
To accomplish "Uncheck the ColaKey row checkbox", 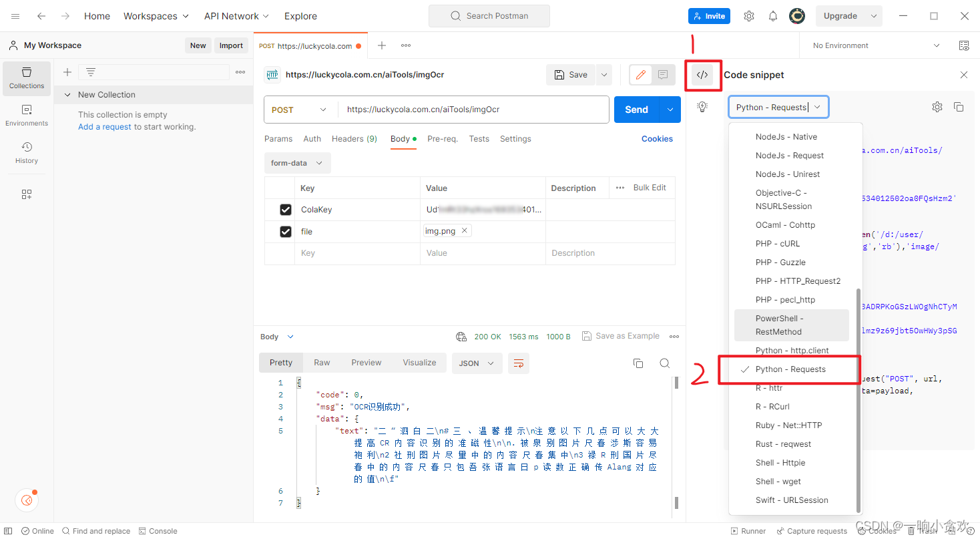I will point(286,210).
